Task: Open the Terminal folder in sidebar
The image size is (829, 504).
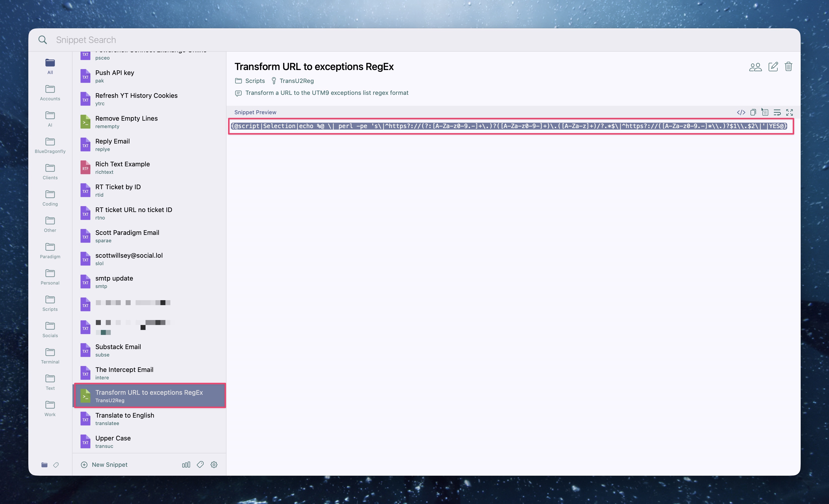Action: pos(50,356)
